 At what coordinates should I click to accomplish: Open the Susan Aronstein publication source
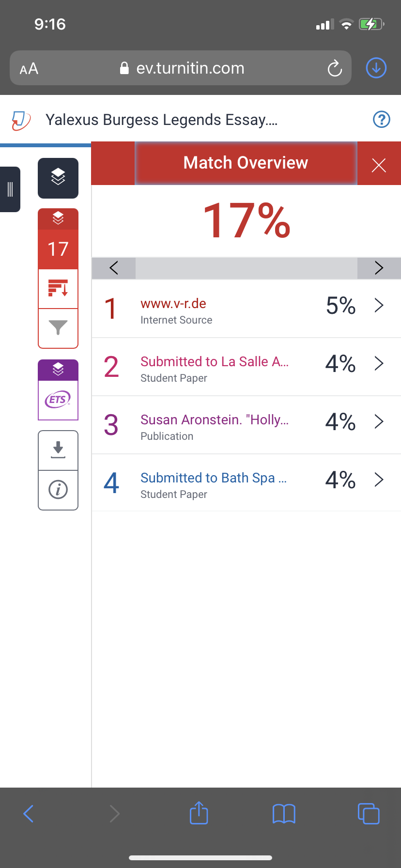point(215,420)
